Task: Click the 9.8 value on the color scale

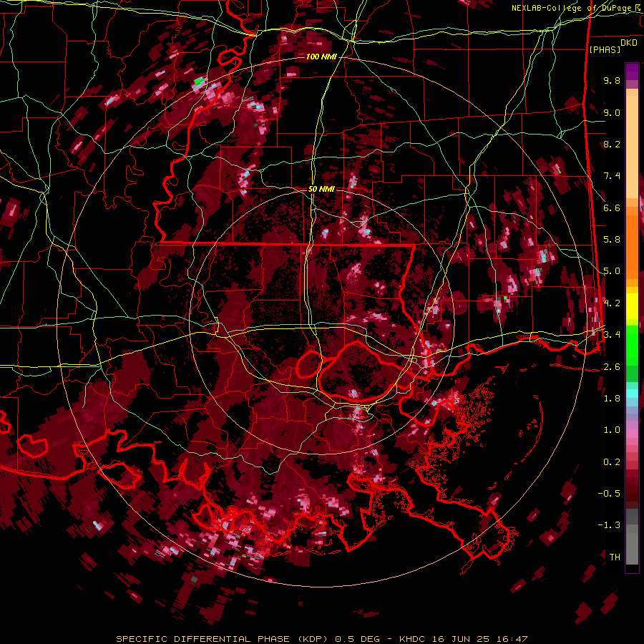Action: pyautogui.click(x=612, y=80)
